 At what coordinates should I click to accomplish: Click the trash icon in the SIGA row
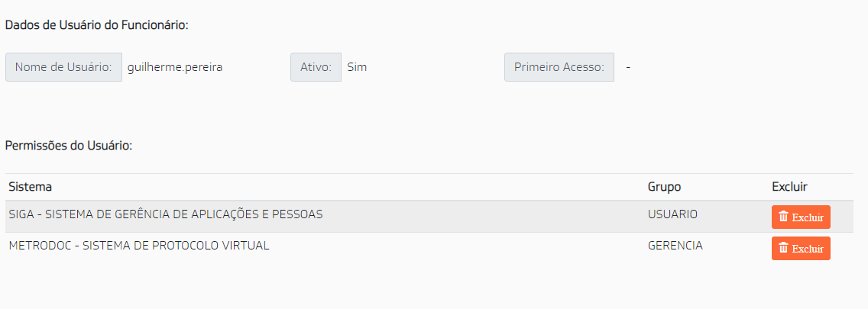[783, 217]
